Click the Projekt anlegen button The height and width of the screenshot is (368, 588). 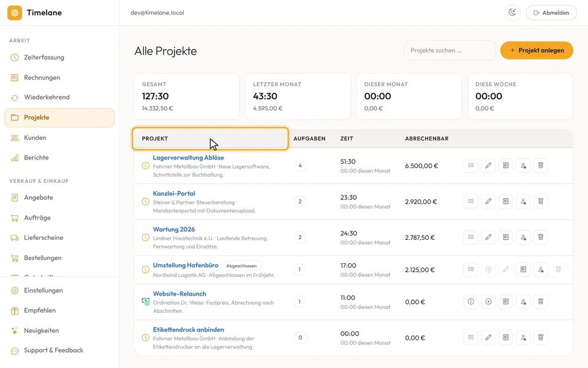(x=537, y=50)
